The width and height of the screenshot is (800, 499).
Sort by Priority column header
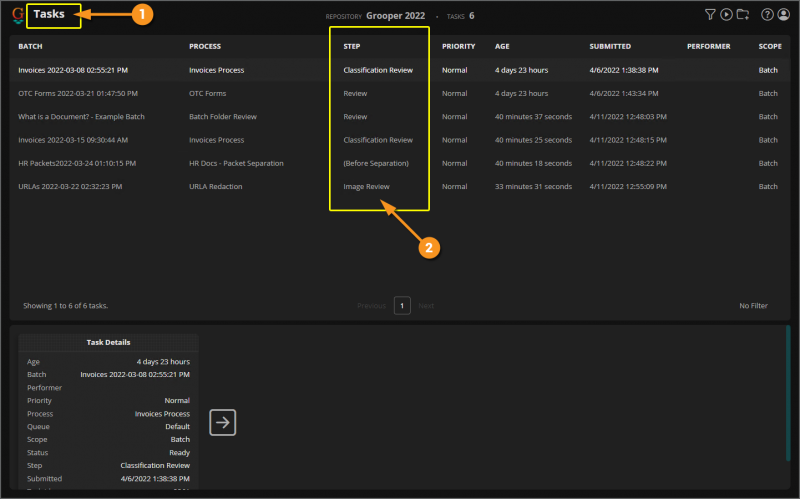458,47
